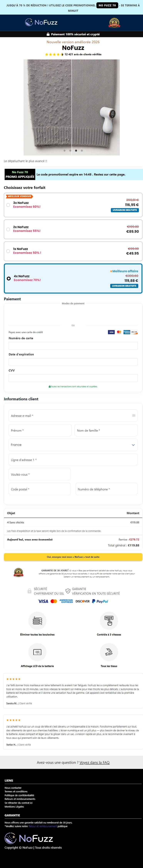Click the yellow Oui, envoyez-moi mon NoFuzz button
The image size is (143, 868).
click(x=73, y=557)
